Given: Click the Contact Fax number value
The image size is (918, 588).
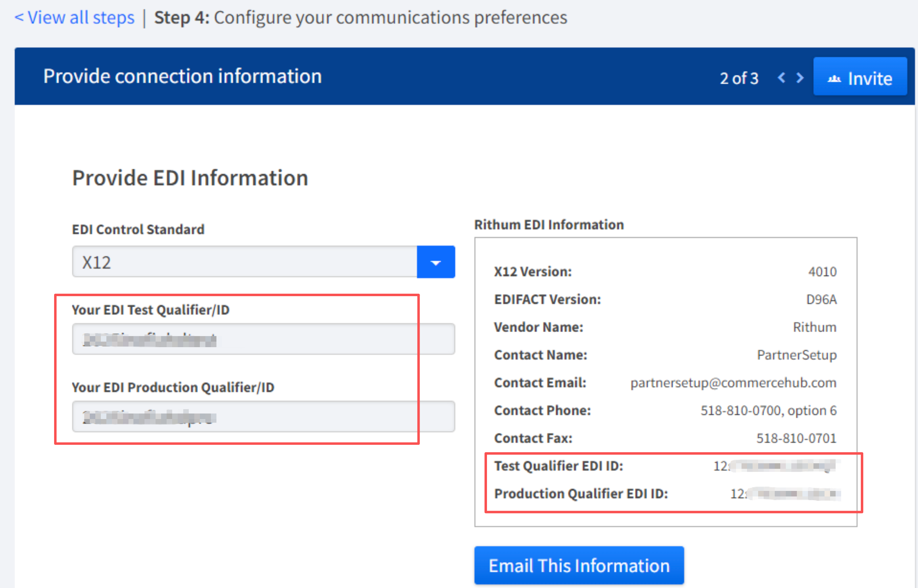Looking at the screenshot, I should [x=796, y=438].
